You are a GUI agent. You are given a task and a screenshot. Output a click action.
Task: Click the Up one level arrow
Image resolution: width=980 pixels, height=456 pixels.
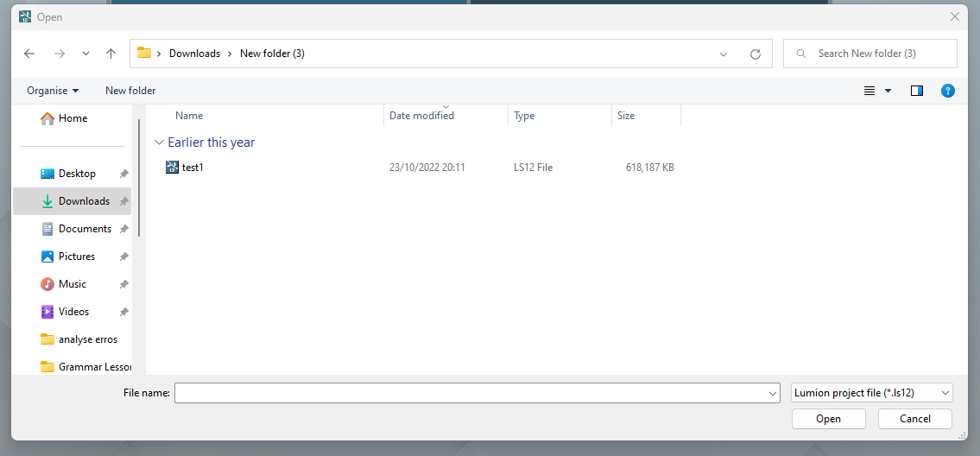[111, 54]
